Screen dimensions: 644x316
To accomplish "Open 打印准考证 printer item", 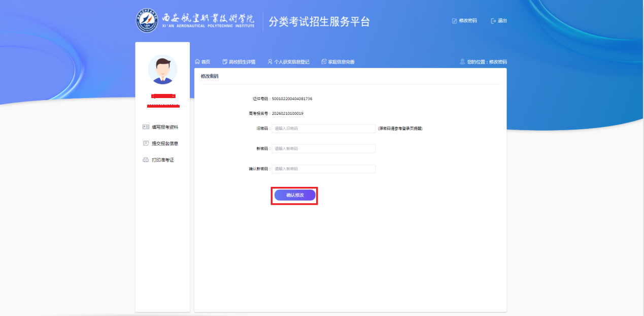I will [159, 160].
